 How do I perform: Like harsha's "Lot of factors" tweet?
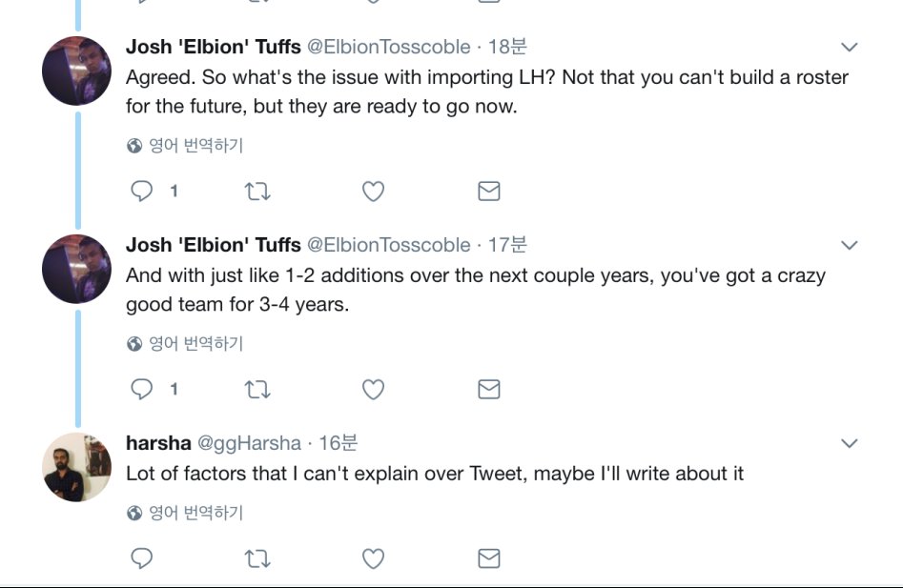coord(373,558)
